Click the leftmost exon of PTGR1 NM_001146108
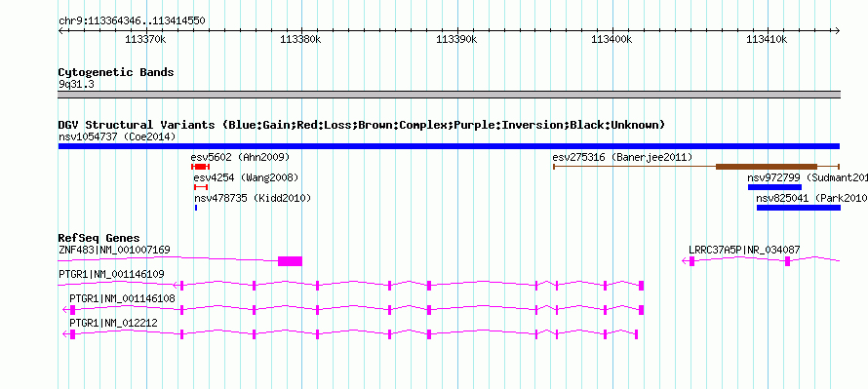Screen dimensions: 868x389 [72, 310]
